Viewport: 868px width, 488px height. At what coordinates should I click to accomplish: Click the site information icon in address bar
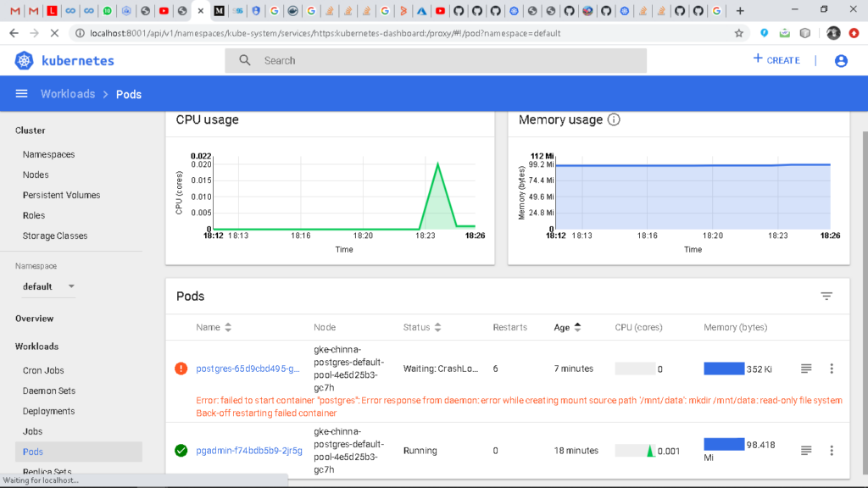(x=80, y=33)
